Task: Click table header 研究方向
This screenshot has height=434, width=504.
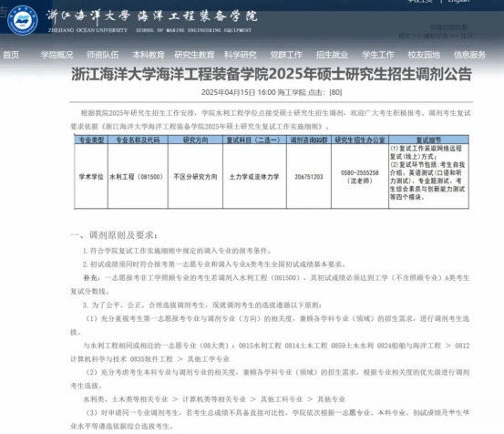Action: pyautogui.click(x=195, y=139)
